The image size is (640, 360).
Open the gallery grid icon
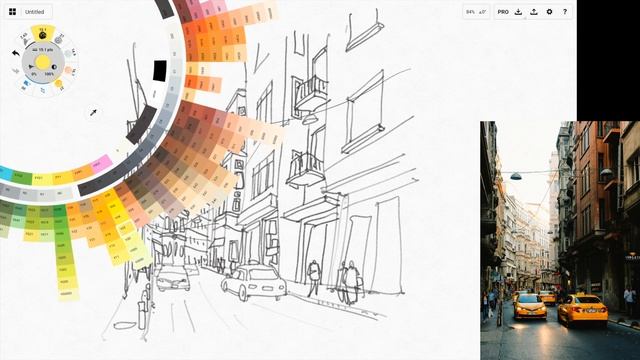coord(12,12)
